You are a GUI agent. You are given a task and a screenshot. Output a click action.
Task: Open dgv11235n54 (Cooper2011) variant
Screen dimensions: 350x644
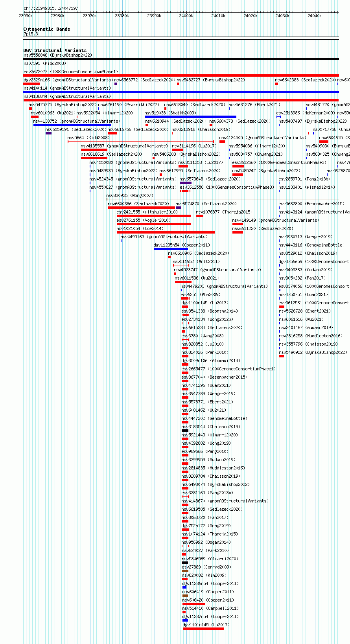[x=182, y=245]
